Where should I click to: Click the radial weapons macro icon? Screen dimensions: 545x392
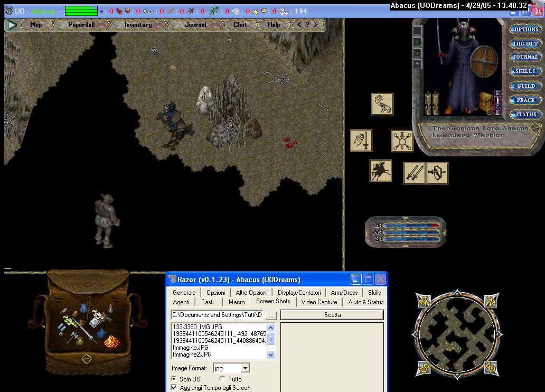point(402,141)
